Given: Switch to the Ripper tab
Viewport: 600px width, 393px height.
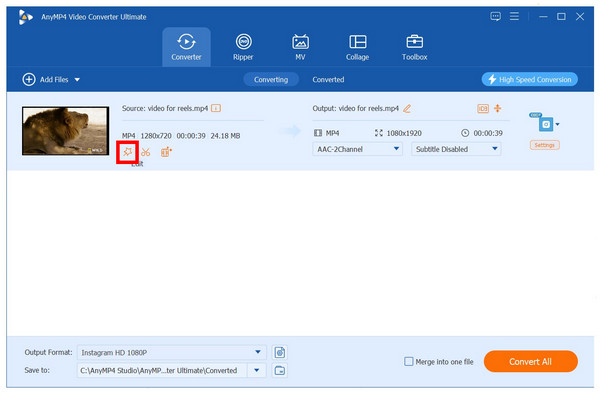Looking at the screenshot, I should coord(243,47).
